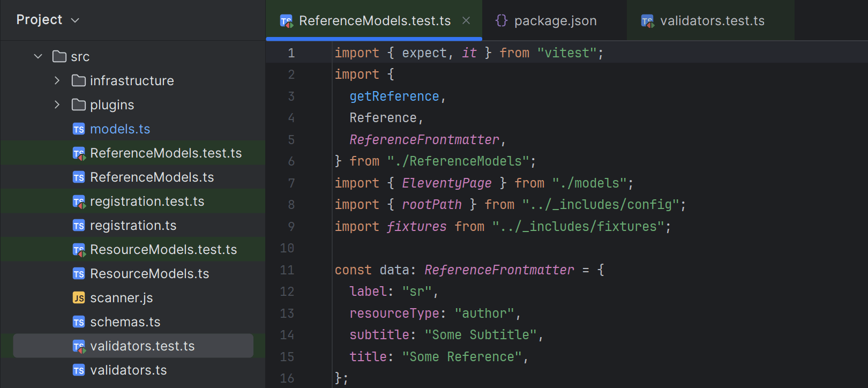This screenshot has width=868, height=388.
Task: Click the models.ts TypeScript file icon
Action: [x=79, y=129]
